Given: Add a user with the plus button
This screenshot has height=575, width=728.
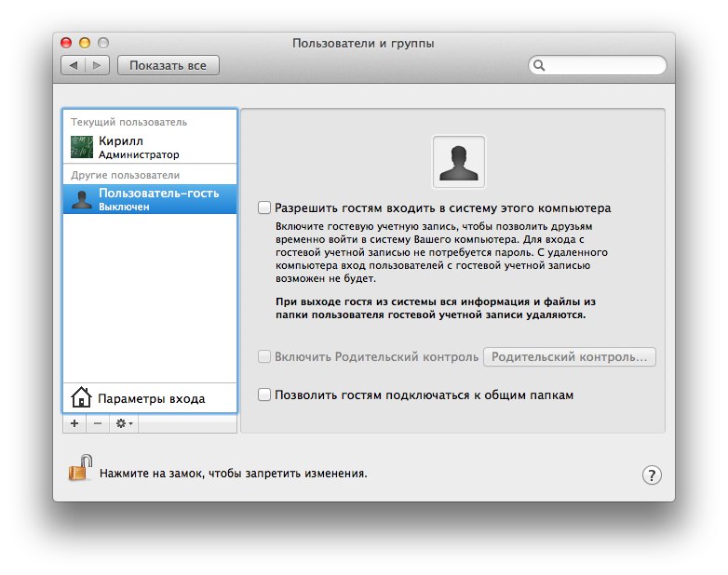Looking at the screenshot, I should [x=74, y=423].
